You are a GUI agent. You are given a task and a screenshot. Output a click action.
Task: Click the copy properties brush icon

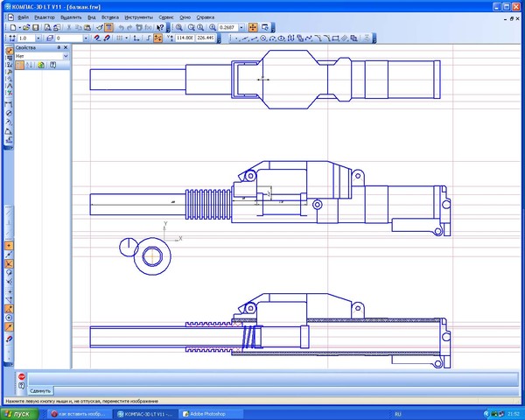(x=100, y=27)
